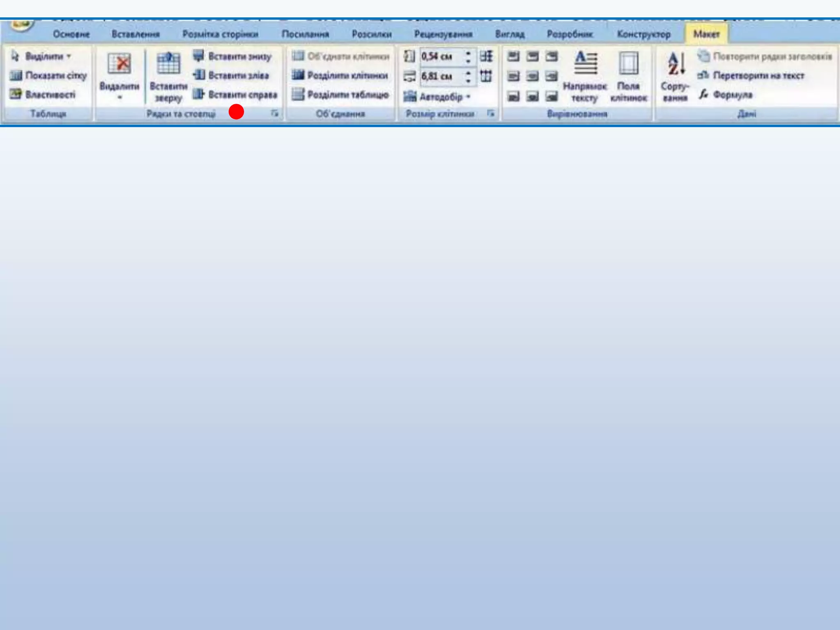Open Rows and Columns dialog launcher

tap(275, 113)
